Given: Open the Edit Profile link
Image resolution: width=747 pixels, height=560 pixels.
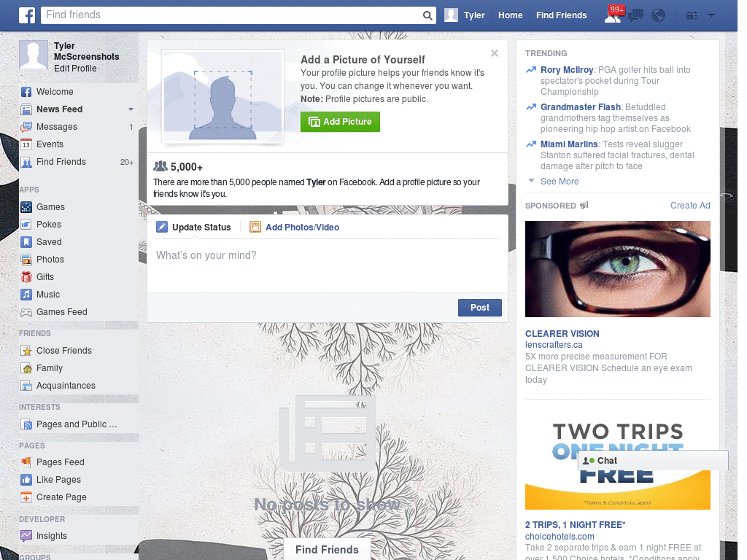Looking at the screenshot, I should tap(75, 68).
